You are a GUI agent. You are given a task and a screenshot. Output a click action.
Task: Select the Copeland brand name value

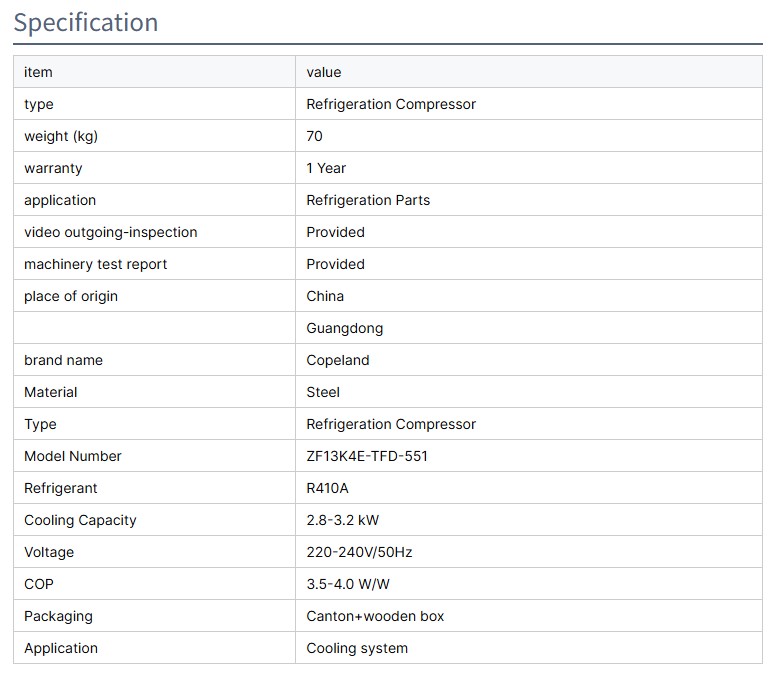[338, 360]
